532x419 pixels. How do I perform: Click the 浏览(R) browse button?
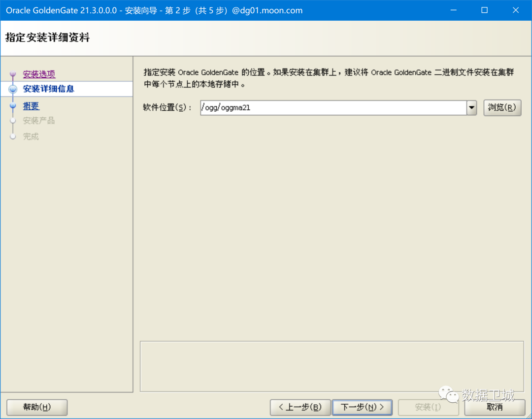click(x=502, y=108)
